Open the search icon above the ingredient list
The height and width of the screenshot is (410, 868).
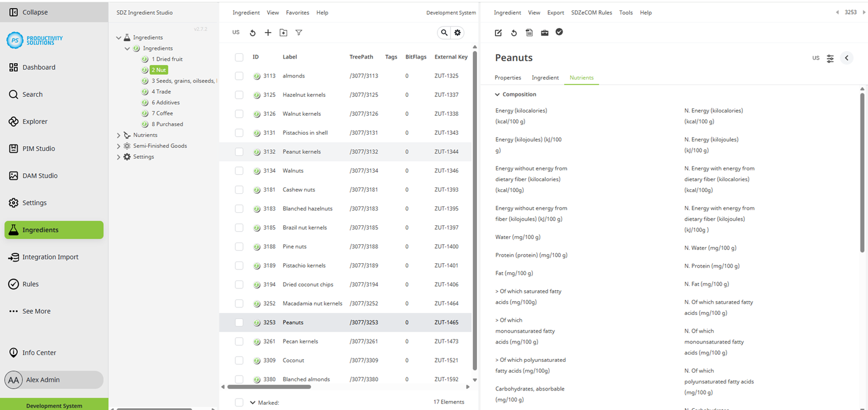pos(444,33)
